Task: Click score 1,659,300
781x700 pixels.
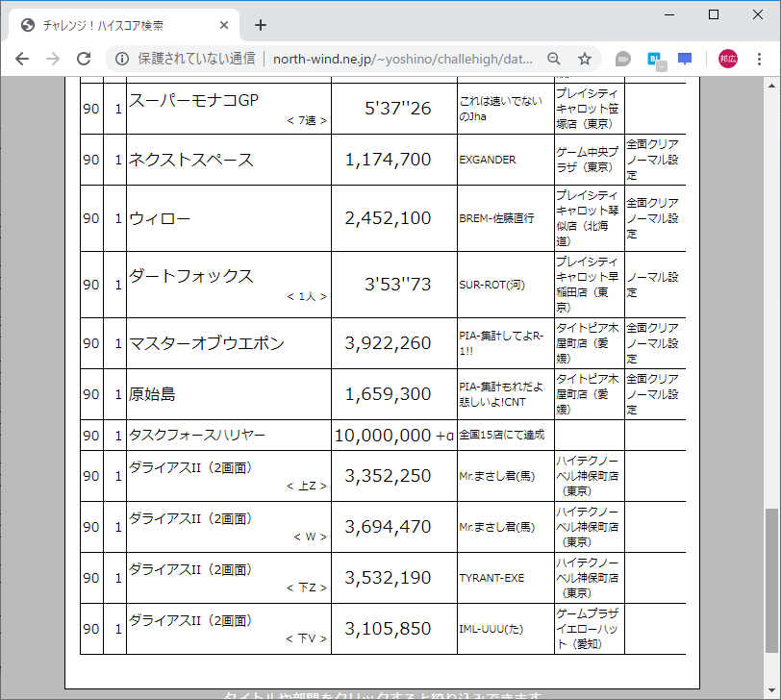Action: click(388, 394)
